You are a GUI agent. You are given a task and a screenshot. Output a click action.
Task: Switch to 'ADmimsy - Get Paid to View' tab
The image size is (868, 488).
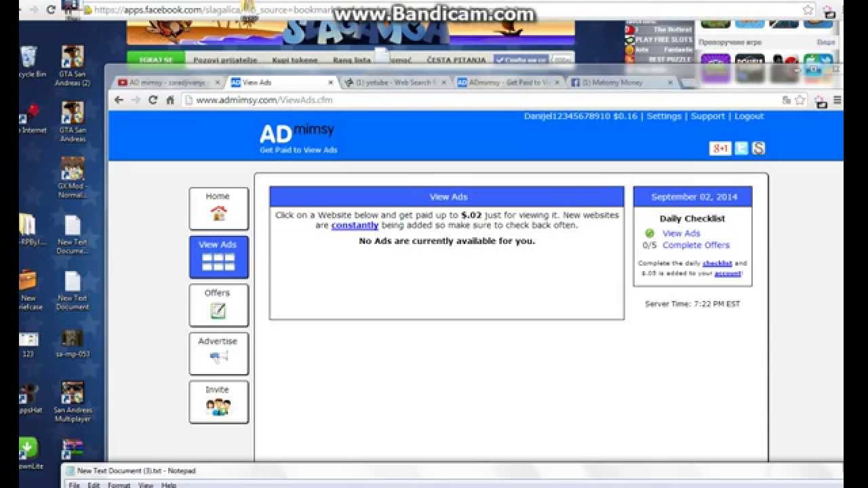click(509, 83)
